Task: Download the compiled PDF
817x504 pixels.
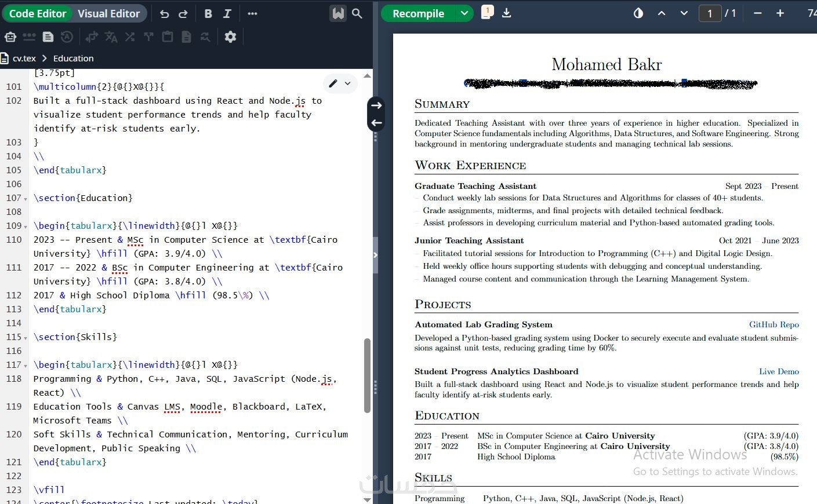Action: click(506, 13)
